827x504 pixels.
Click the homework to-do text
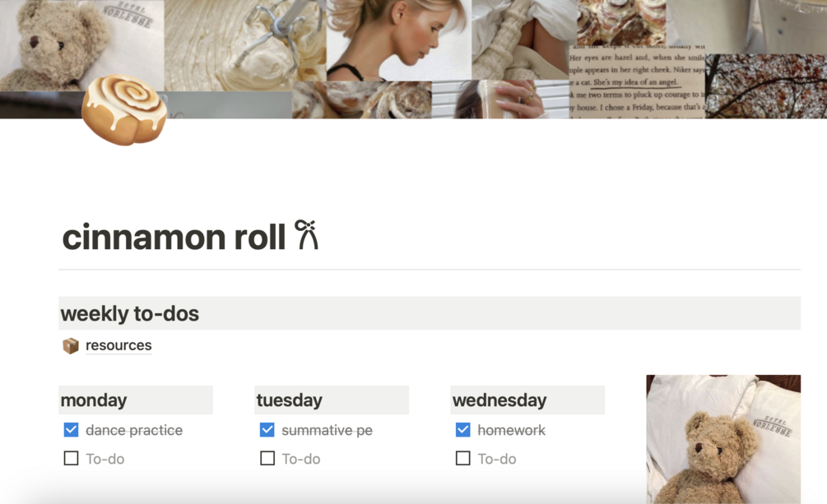pos(512,430)
